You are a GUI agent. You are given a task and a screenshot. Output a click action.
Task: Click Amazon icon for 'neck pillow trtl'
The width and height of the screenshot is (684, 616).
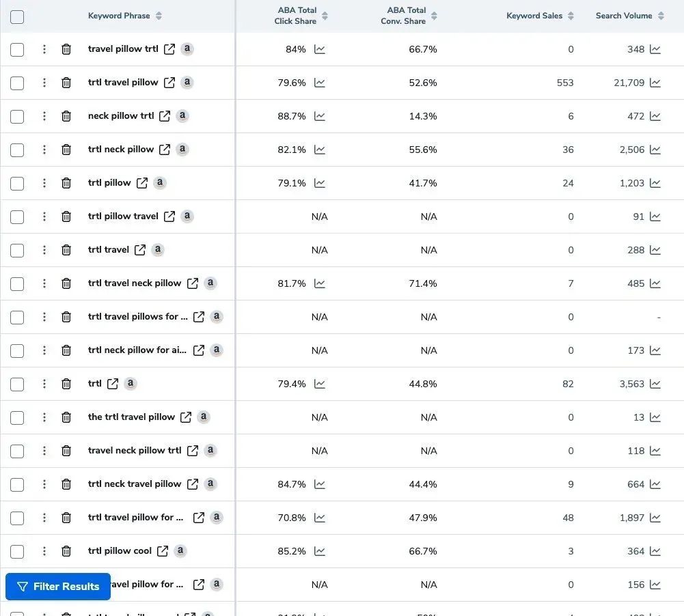(182, 116)
